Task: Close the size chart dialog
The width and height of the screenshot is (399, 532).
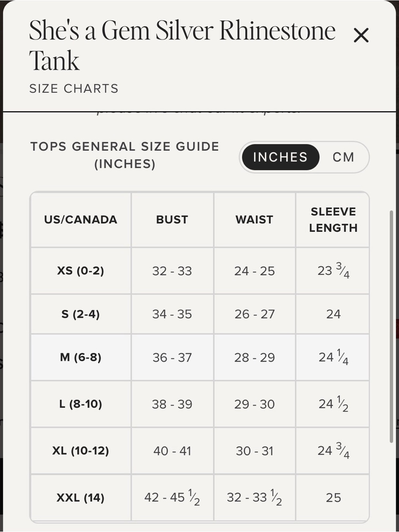Action: point(361,35)
